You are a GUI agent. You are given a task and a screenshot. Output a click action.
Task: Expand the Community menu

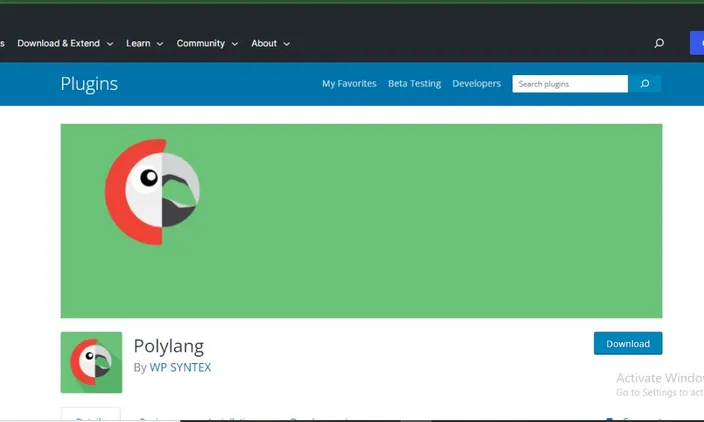coord(207,44)
